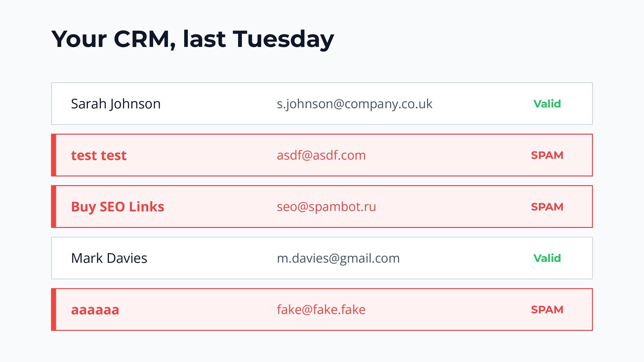This screenshot has width=644, height=362.
Task: Select the 'Buy SEO Links' name
Action: (x=117, y=207)
